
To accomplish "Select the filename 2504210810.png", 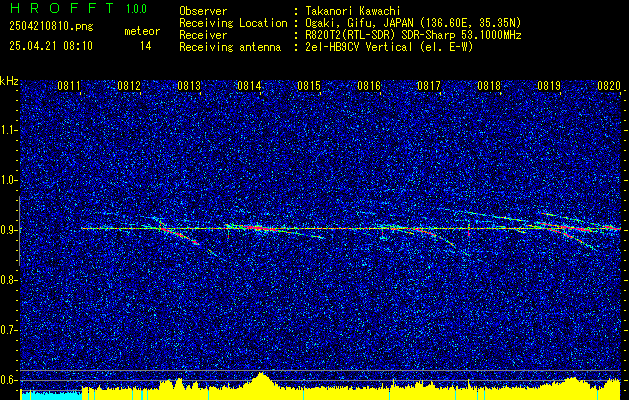I will 51,27.
